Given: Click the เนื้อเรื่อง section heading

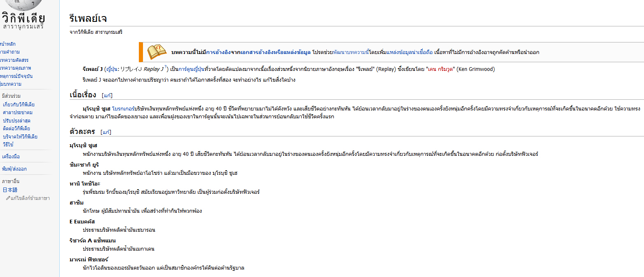Looking at the screenshot, I should [83, 95].
